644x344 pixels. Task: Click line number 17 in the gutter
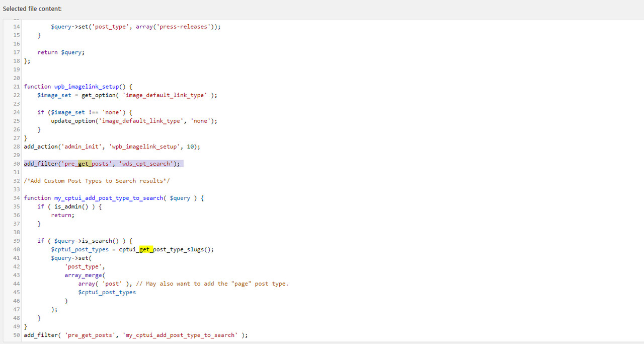[17, 52]
